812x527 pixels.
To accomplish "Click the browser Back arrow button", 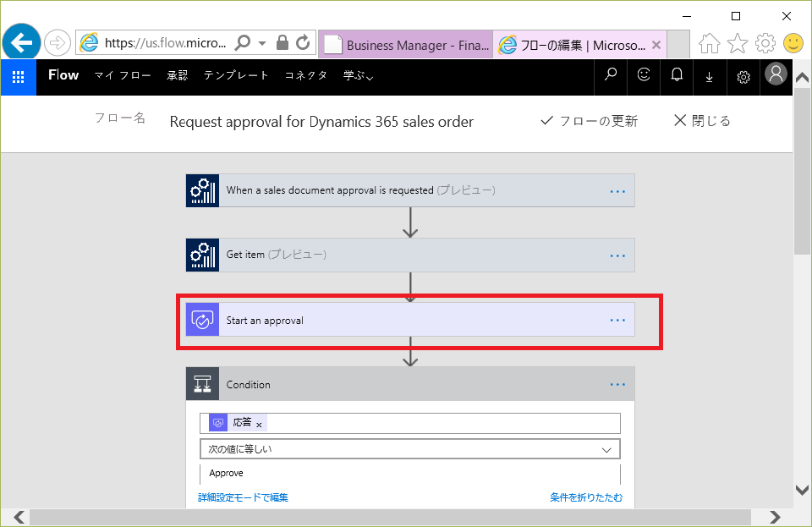I will tap(21, 42).
